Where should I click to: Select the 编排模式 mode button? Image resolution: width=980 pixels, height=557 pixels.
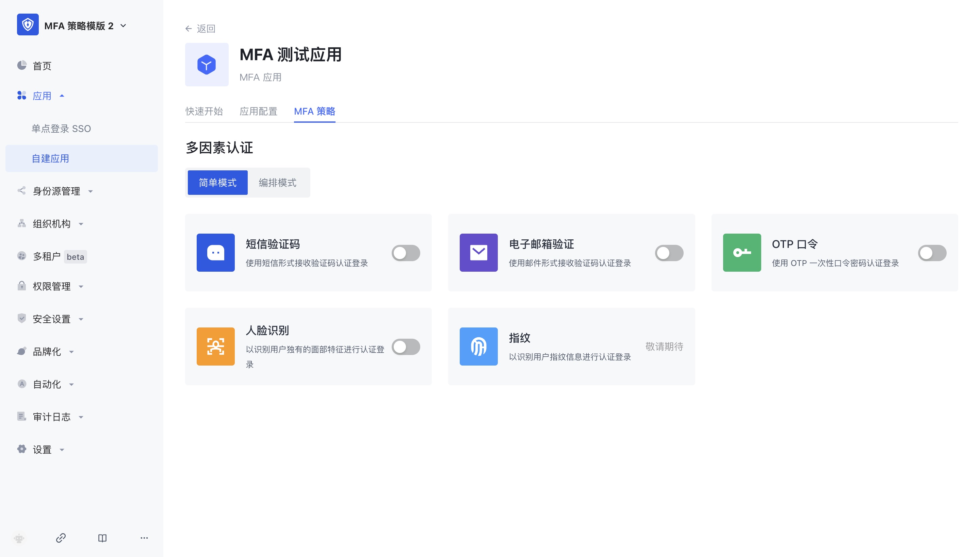(278, 183)
